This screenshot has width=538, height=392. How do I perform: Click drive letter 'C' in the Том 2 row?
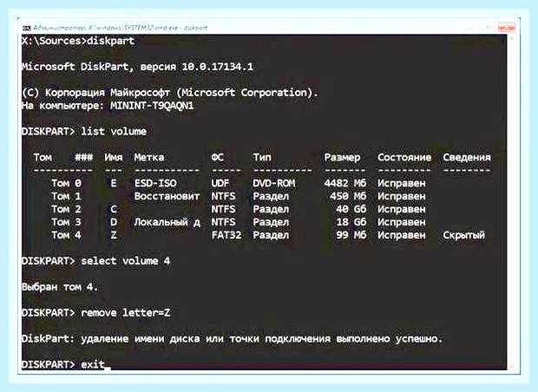point(114,209)
